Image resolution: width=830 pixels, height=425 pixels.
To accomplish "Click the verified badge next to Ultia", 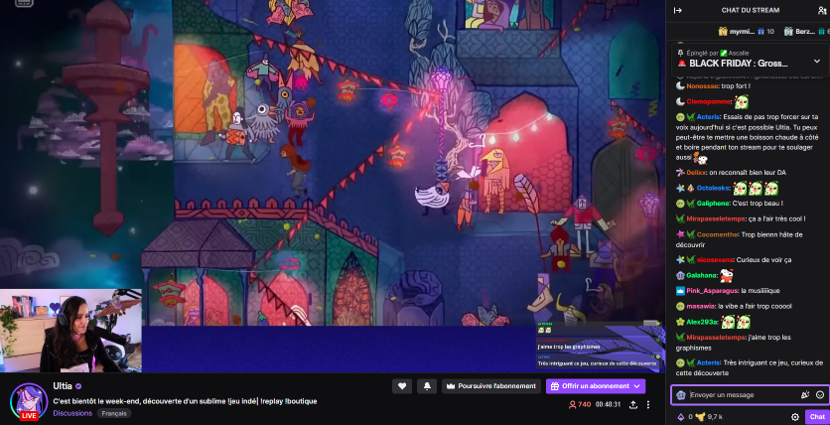I will point(78,386).
